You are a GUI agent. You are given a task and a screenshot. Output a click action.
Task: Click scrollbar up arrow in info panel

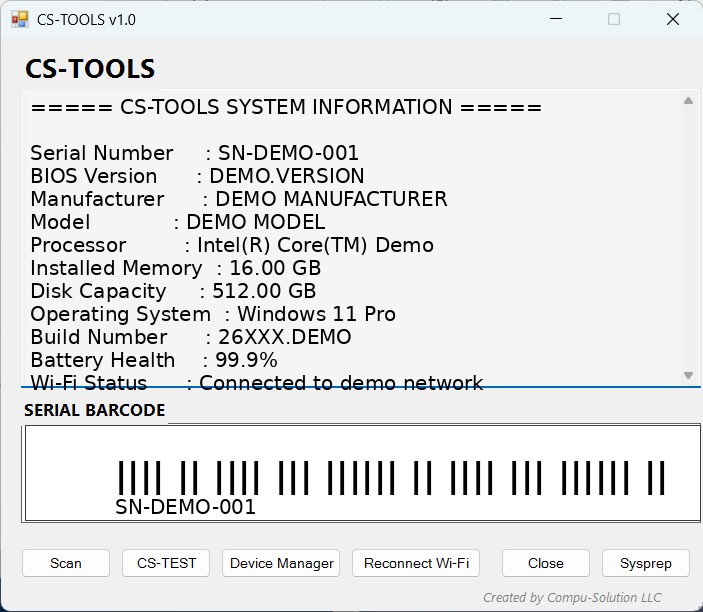(x=688, y=100)
